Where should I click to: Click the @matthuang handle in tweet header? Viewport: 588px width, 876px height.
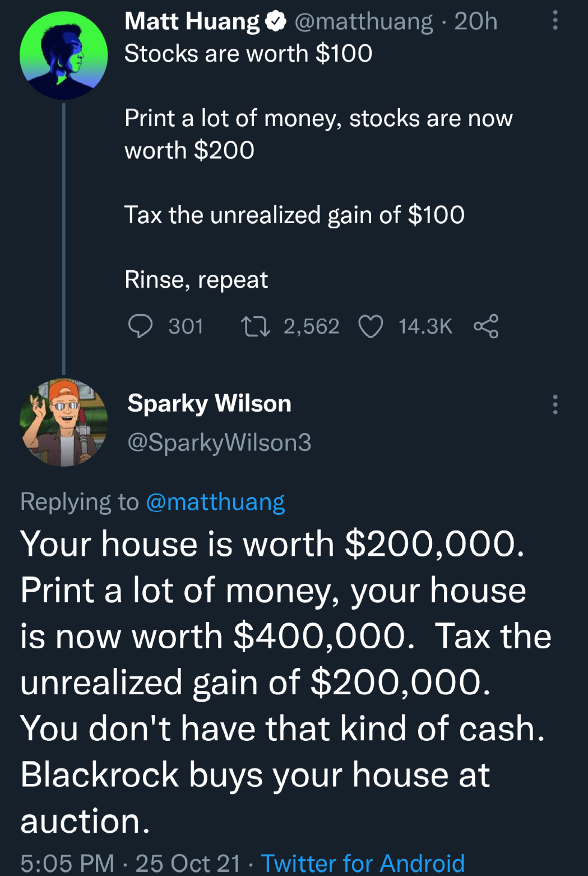(363, 21)
